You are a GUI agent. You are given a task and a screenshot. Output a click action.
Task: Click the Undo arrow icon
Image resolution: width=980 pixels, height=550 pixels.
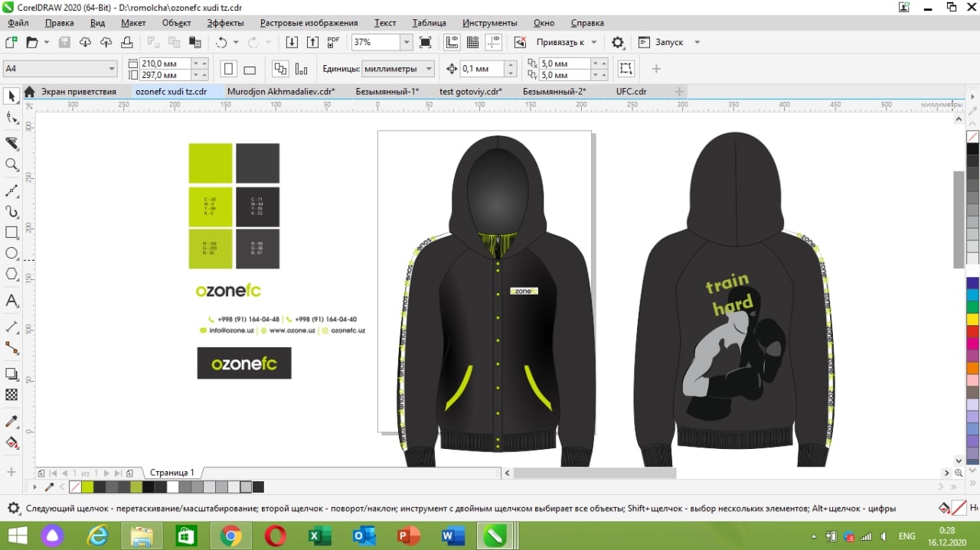tap(222, 42)
